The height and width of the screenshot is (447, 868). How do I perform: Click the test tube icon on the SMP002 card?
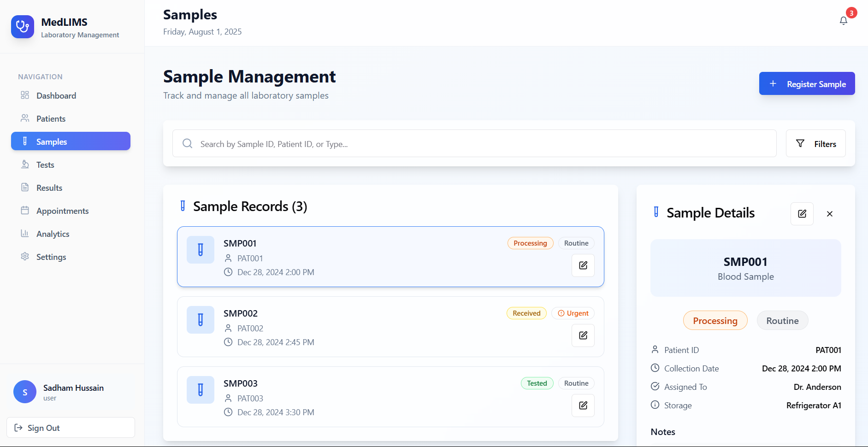201,320
